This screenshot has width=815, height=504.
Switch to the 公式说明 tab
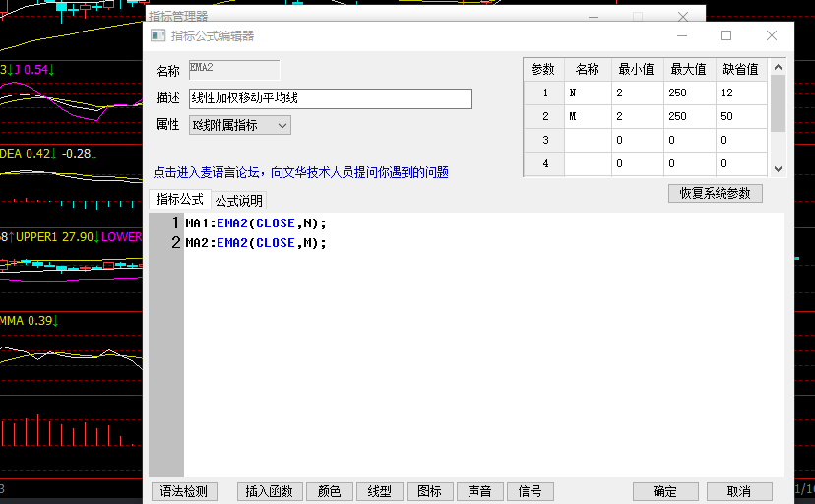239,200
